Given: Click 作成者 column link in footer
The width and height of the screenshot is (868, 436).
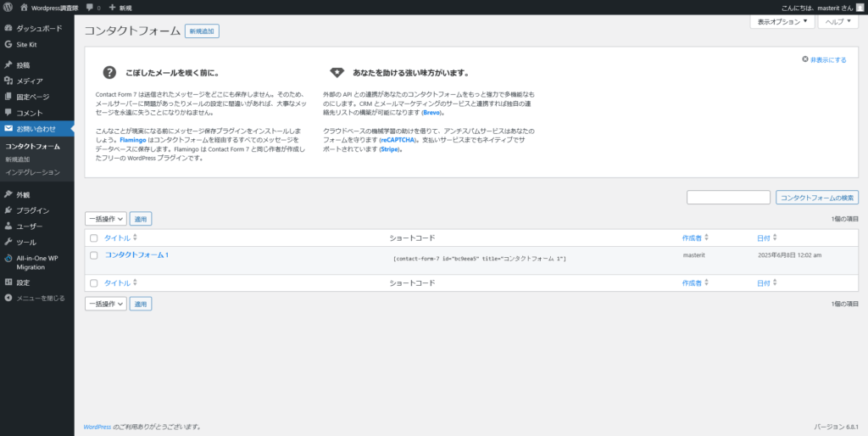Looking at the screenshot, I should (x=692, y=283).
